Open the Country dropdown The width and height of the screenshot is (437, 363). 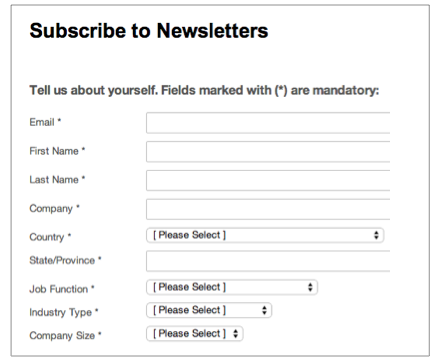click(265, 235)
